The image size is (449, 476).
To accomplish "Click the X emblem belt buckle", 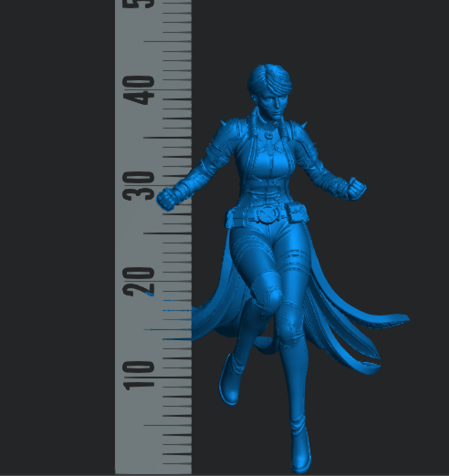I will [267, 214].
